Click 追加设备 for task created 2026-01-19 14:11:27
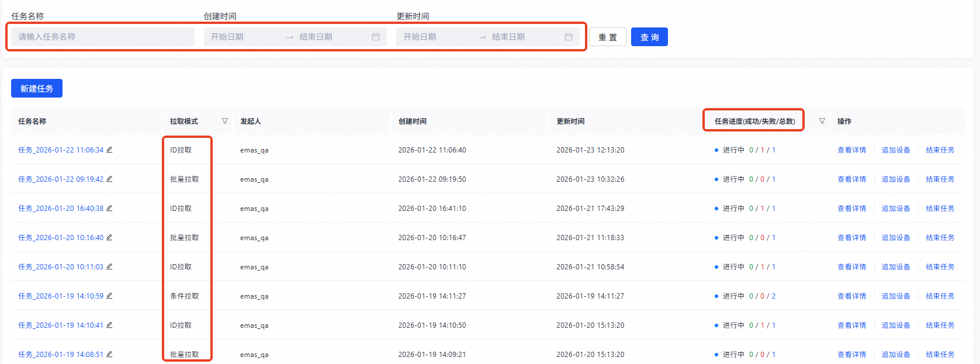The image size is (980, 364). (x=896, y=296)
